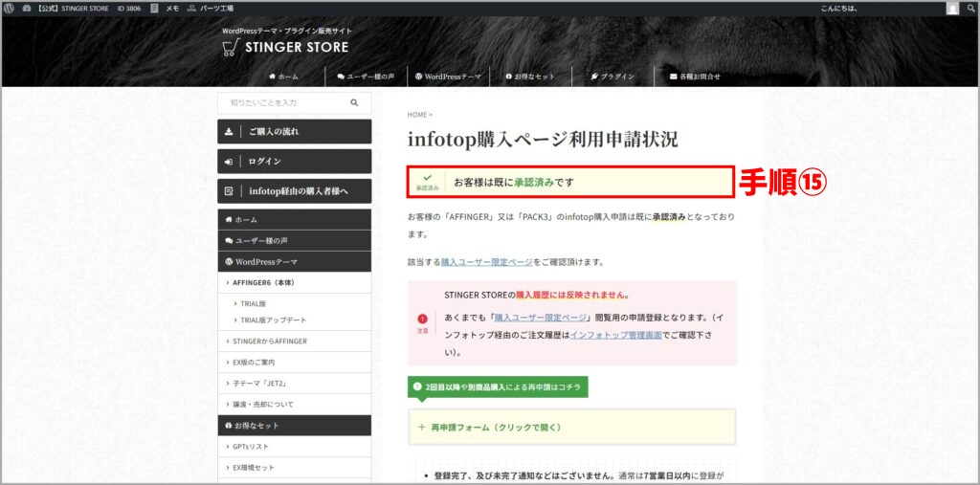Image resolution: width=980 pixels, height=485 pixels.
Task: Click the ご購入の流れ sidebar button
Action: 294,132
